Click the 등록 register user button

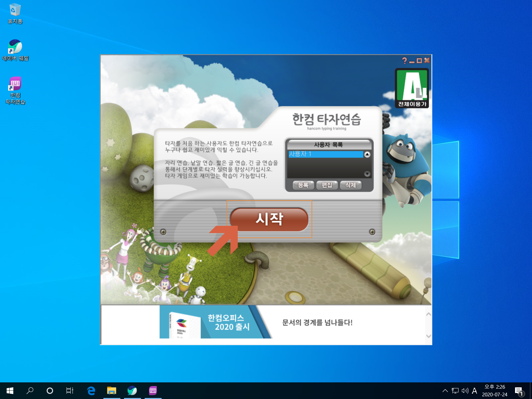click(303, 185)
